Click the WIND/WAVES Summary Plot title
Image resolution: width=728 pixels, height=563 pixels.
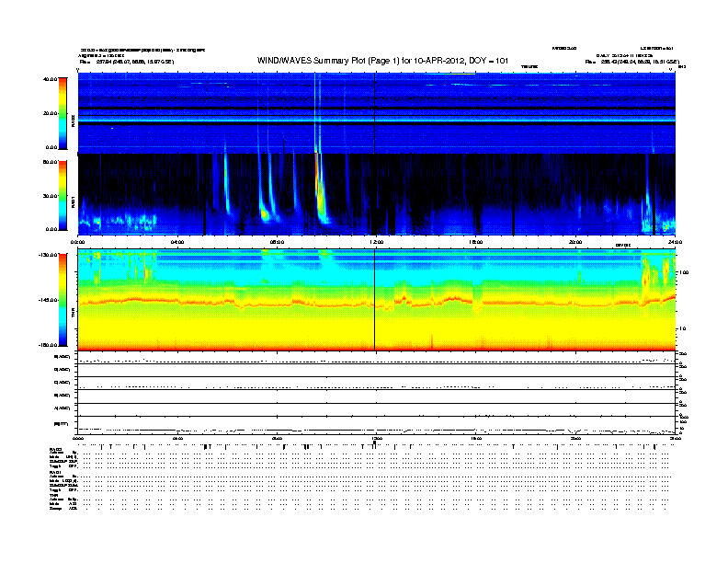(x=382, y=61)
